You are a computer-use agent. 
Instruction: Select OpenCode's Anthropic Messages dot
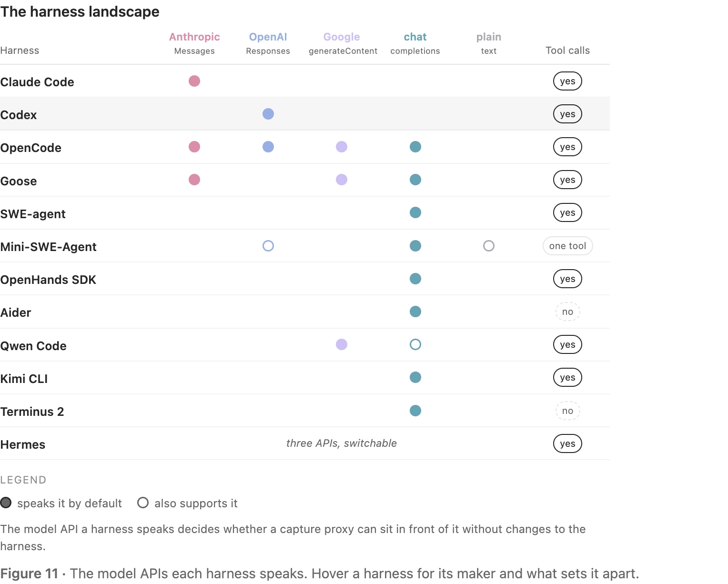coord(194,147)
